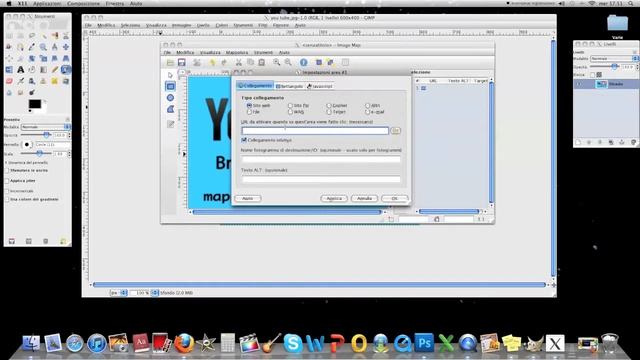This screenshot has height=360, width=640.
Task: Click the browse button beside URL field
Action: tap(395, 131)
